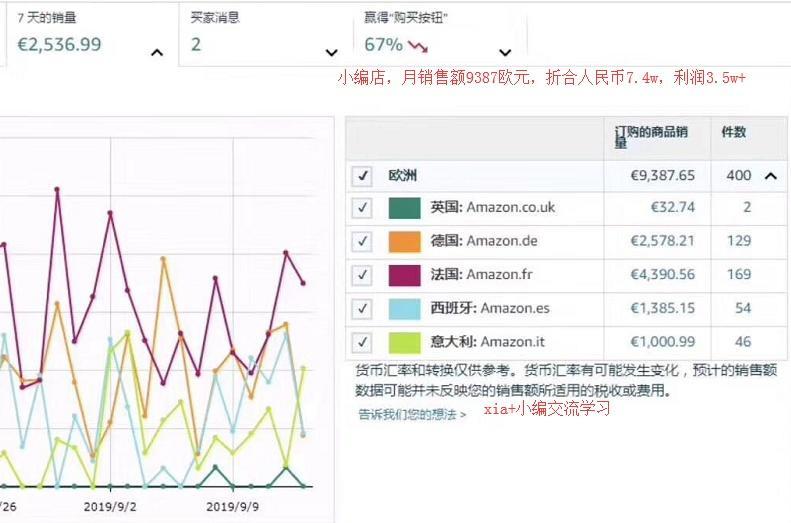Click the 法国: Amazon.fr label

click(481, 274)
